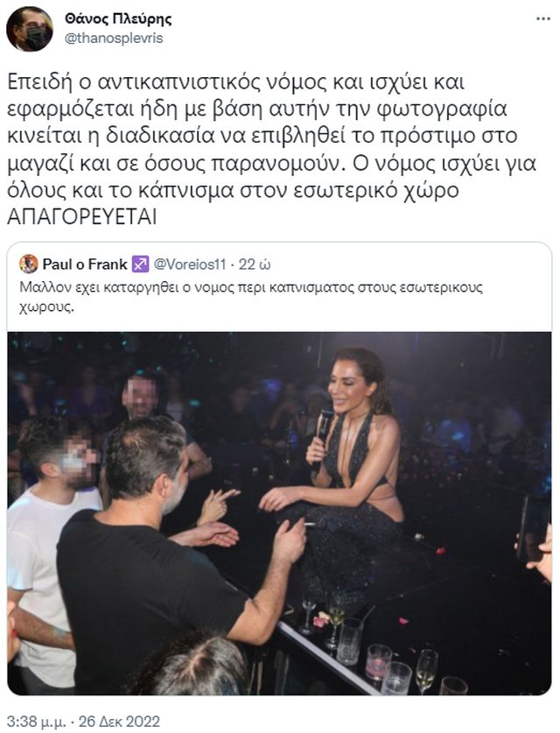The image size is (560, 733).
Task: Click Paul o Frank's small avatar
Action: click(x=29, y=264)
